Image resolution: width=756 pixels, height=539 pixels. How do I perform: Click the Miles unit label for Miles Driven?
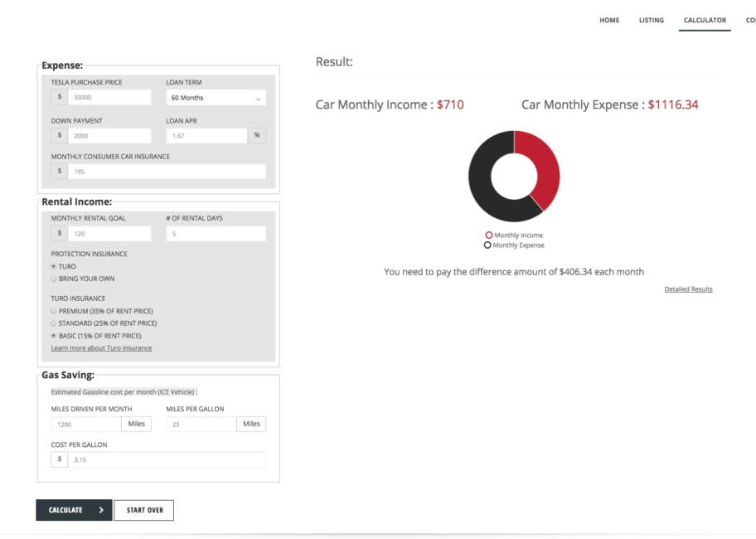[x=136, y=424]
